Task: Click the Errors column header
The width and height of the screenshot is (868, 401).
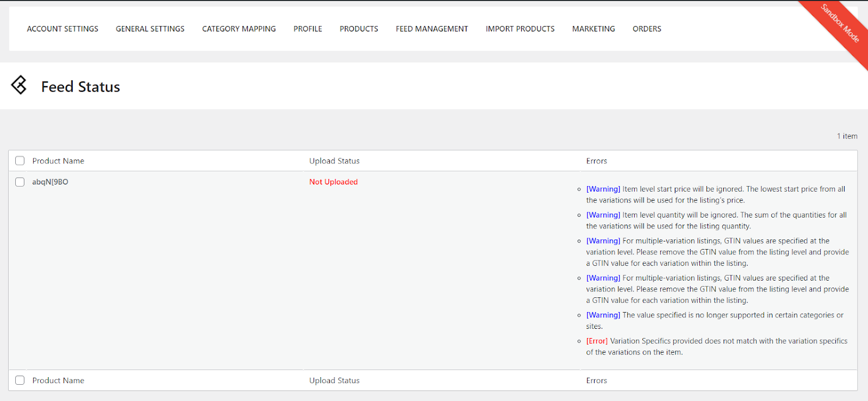Action: [596, 161]
